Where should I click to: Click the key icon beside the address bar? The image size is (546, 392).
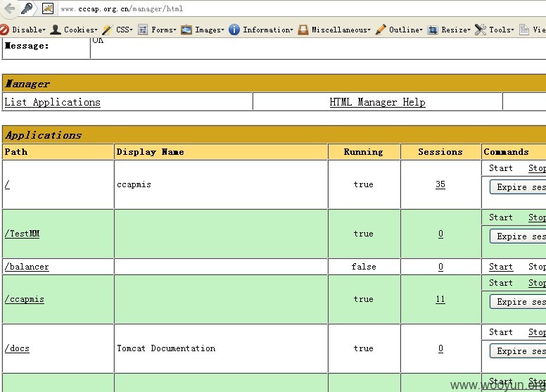pyautogui.click(x=27, y=8)
